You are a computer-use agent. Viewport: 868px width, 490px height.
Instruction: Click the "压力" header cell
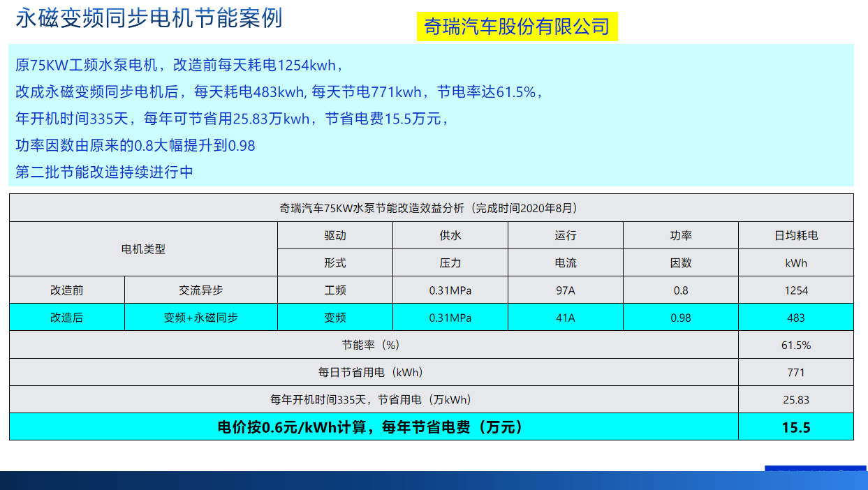450,263
